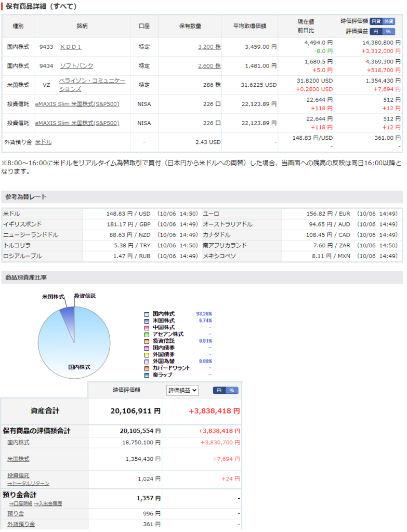This screenshot has width=407, height=532.
Task: Open first eMAXIS Slim 米国株式(S&P500) fund
Action: (77, 104)
